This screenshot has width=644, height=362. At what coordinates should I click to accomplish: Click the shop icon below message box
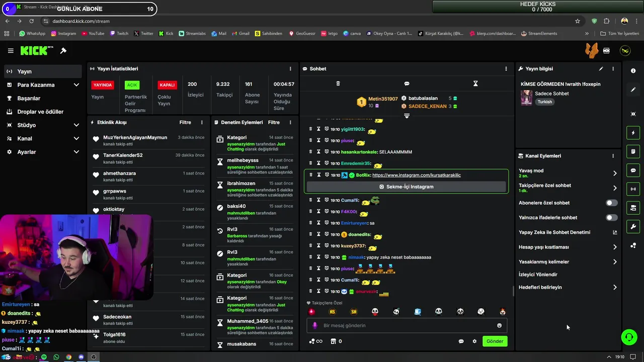333,341
